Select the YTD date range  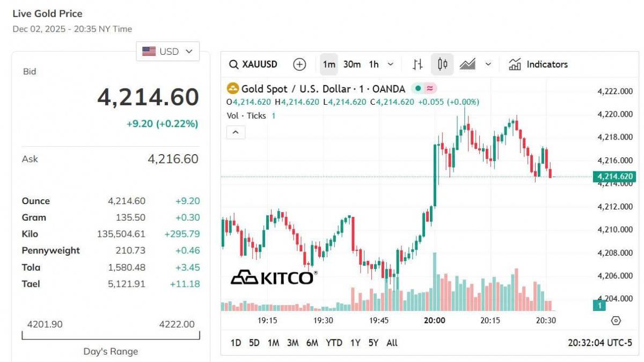coord(334,343)
